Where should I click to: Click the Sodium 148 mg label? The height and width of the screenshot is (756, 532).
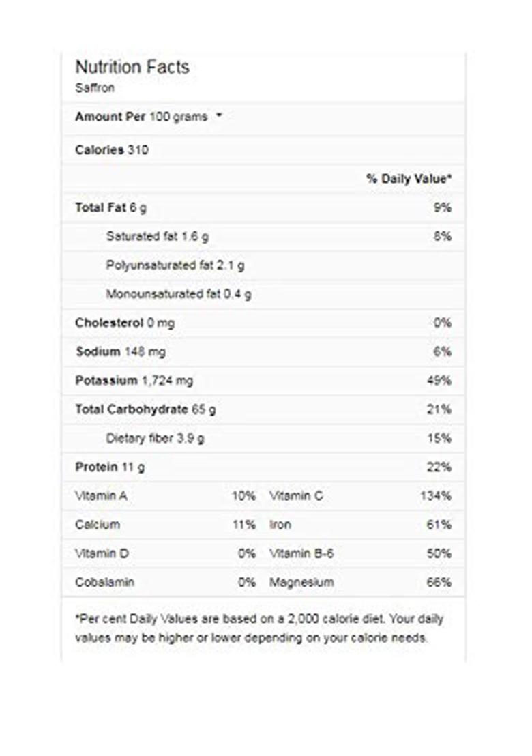pyautogui.click(x=120, y=352)
